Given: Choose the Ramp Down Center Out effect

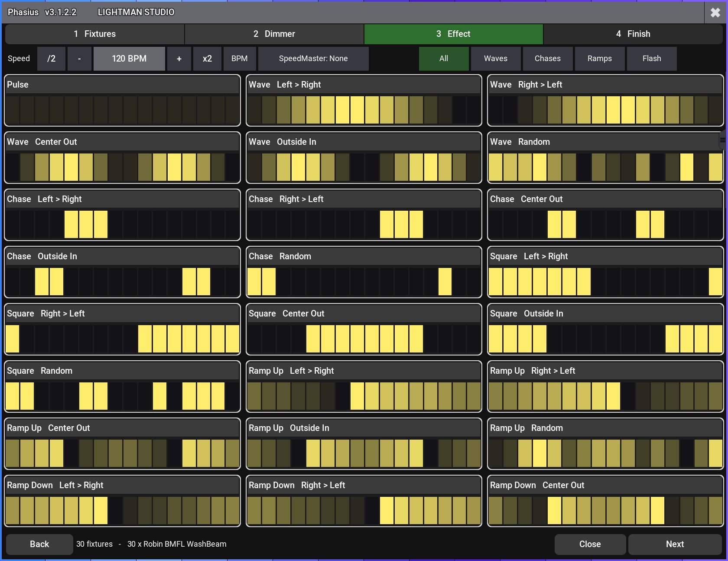Looking at the screenshot, I should click(x=605, y=501).
